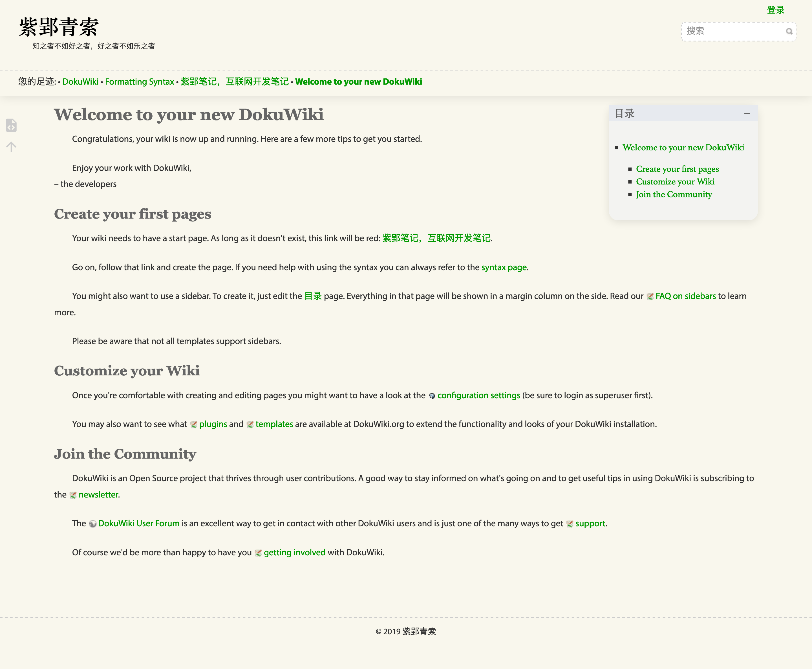The height and width of the screenshot is (669, 812).
Task: Open the FAQ on sidebars link
Action: (685, 296)
